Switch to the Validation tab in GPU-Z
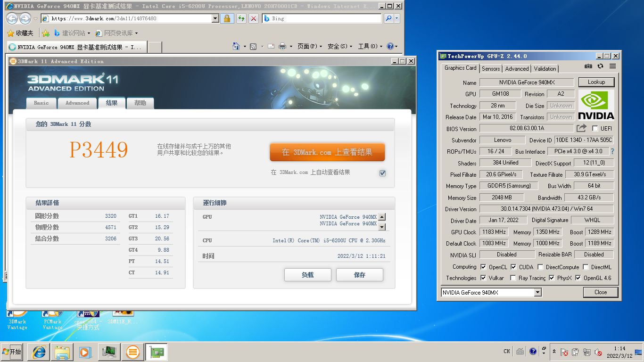The height and width of the screenshot is (362, 644). (x=545, y=68)
